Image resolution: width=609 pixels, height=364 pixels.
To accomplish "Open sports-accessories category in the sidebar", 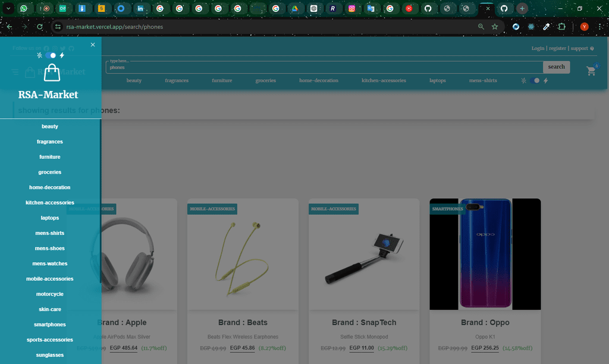I will [50, 340].
